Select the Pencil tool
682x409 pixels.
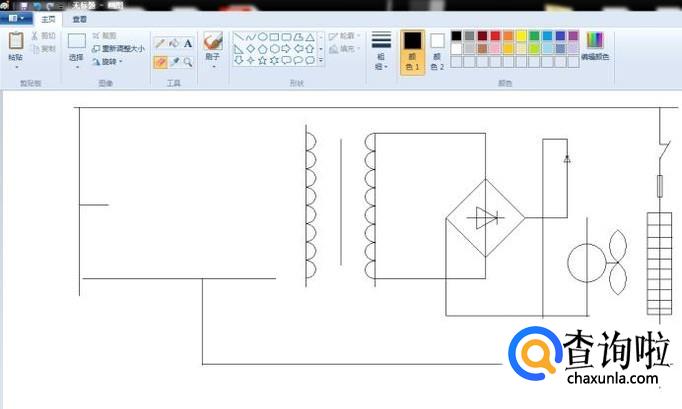(x=160, y=44)
